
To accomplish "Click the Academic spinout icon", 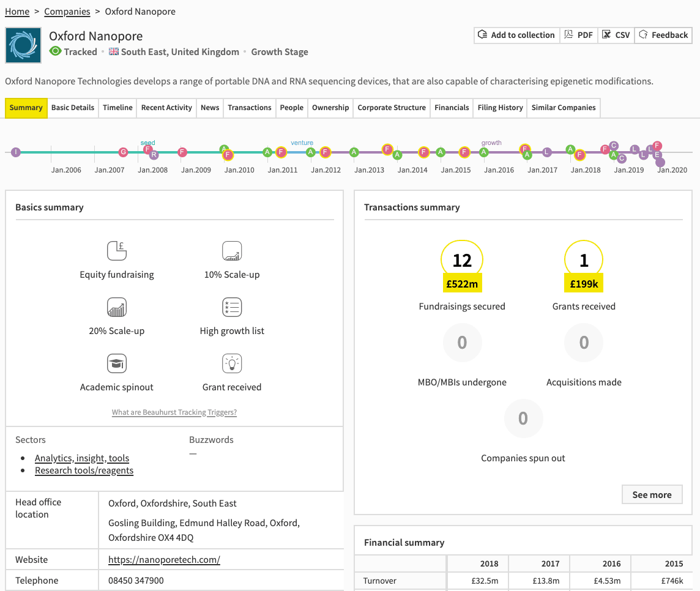I will click(x=117, y=363).
